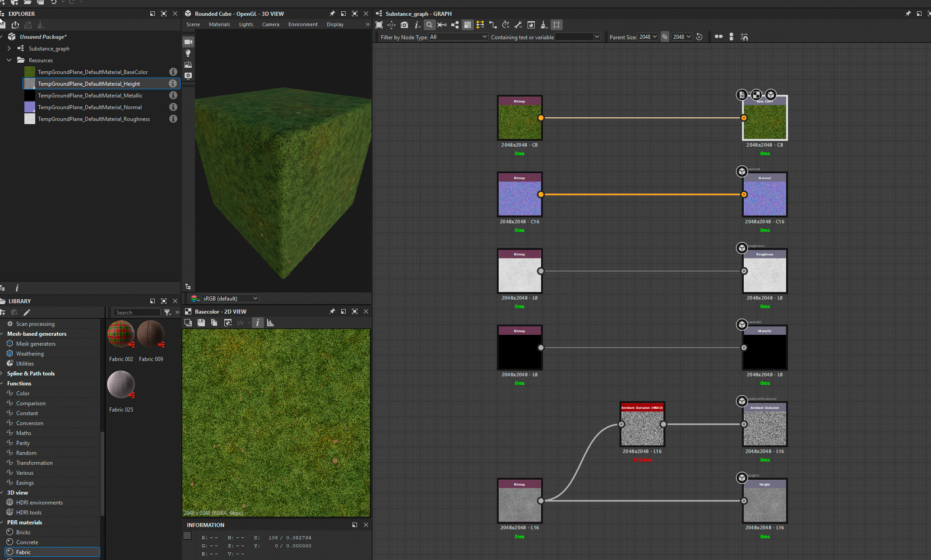Click the fit-to-view icon in graph toolbar
This screenshot has width=931, height=560.
(379, 25)
